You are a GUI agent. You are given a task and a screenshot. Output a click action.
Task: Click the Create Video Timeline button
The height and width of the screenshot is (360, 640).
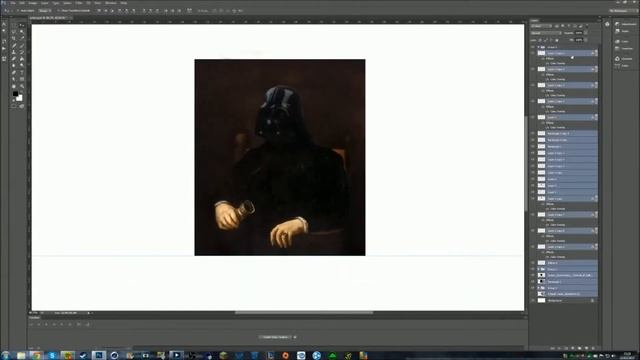click(276, 337)
